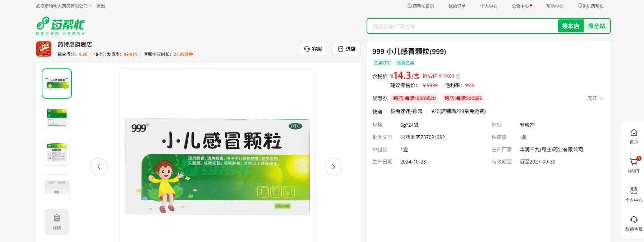Open the 武汉市怡明大药房 account dropdown
Image resolution: width=644 pixels, height=242 pixels.
tap(64, 6)
